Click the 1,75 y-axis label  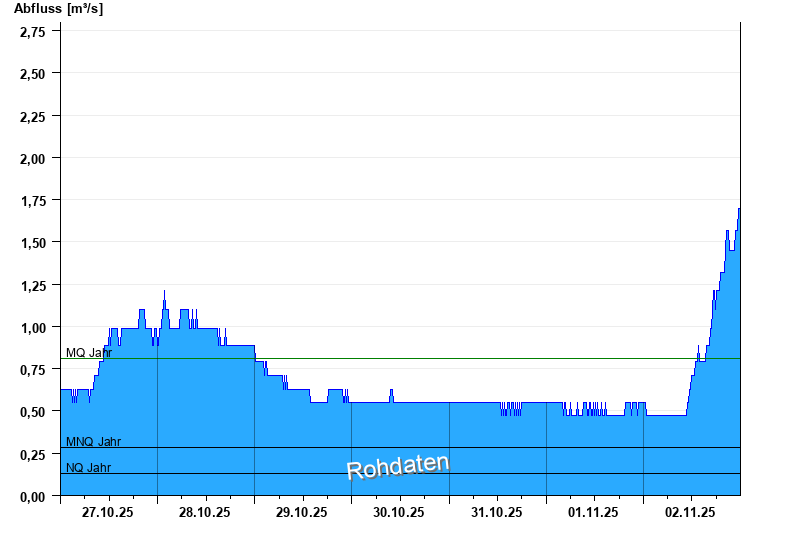coord(33,201)
